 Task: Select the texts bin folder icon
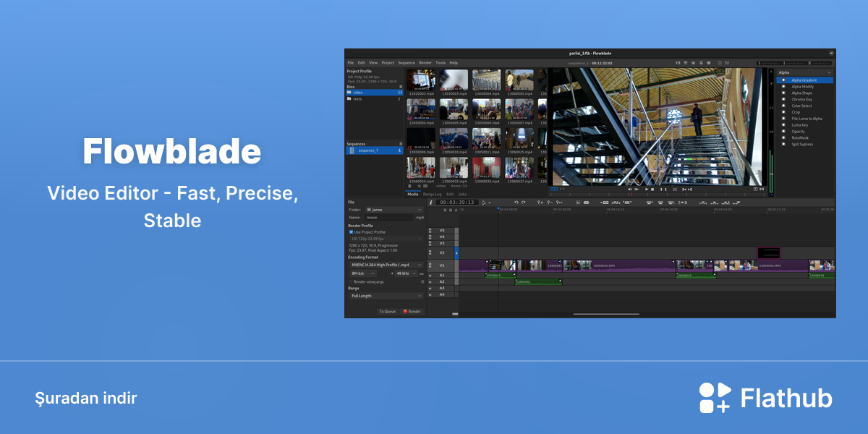point(349,99)
